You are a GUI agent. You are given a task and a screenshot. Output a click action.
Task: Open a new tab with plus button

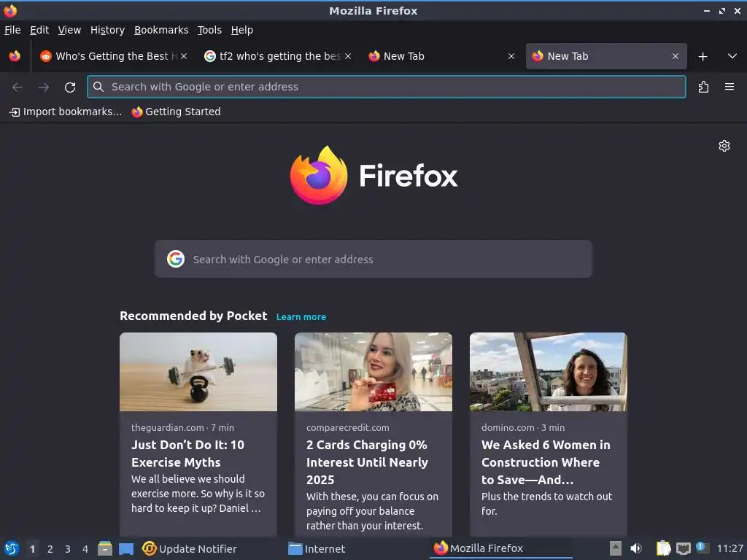coord(703,57)
